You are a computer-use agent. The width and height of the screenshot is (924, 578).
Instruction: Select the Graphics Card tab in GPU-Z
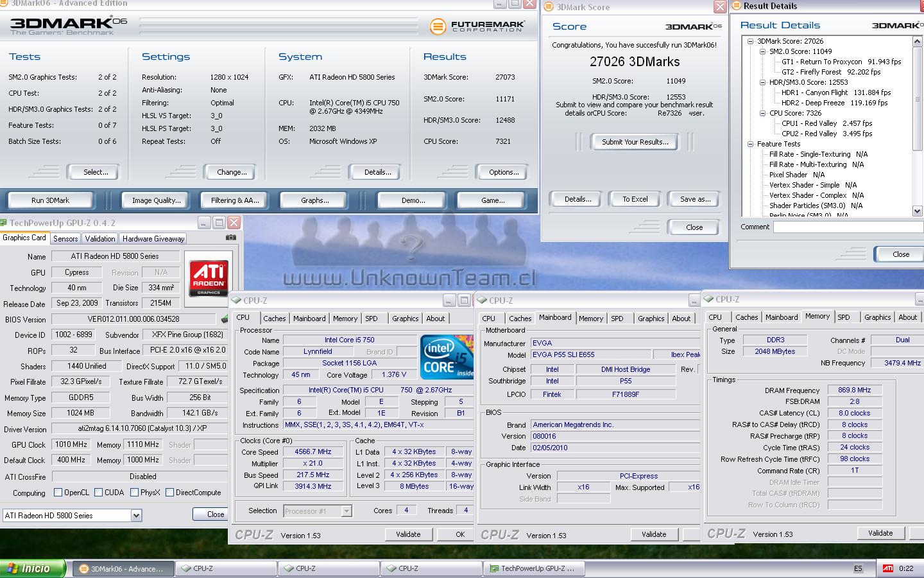(24, 238)
